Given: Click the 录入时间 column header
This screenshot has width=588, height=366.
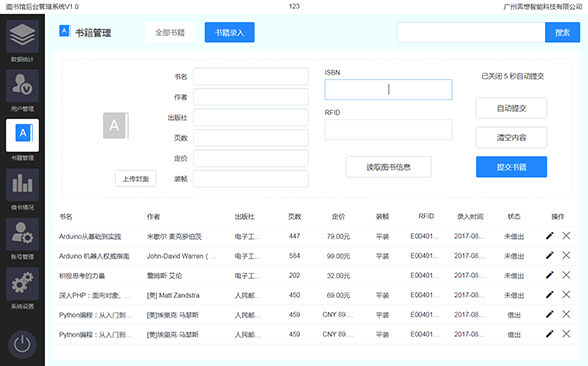Looking at the screenshot, I should (x=470, y=216).
